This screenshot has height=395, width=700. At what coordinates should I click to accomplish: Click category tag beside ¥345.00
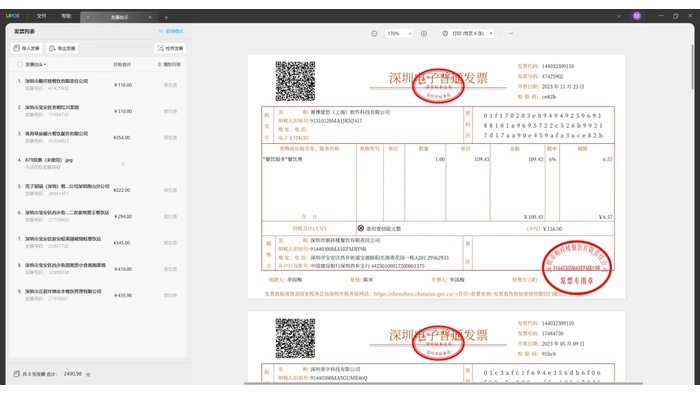click(x=170, y=243)
